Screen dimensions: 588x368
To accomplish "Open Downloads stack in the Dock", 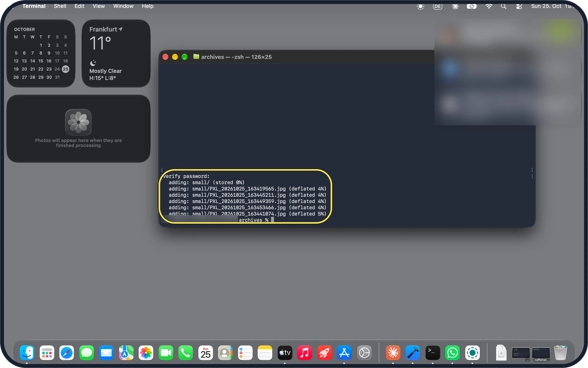I will click(501, 353).
